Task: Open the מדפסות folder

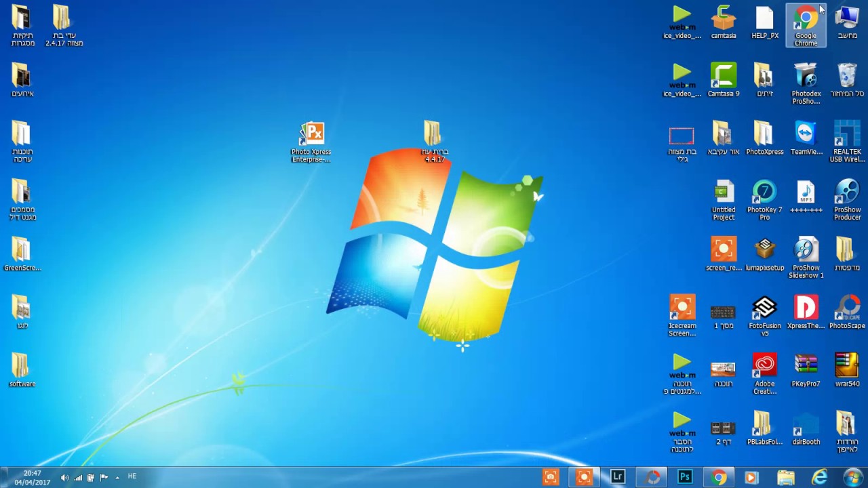Action: [x=848, y=254]
